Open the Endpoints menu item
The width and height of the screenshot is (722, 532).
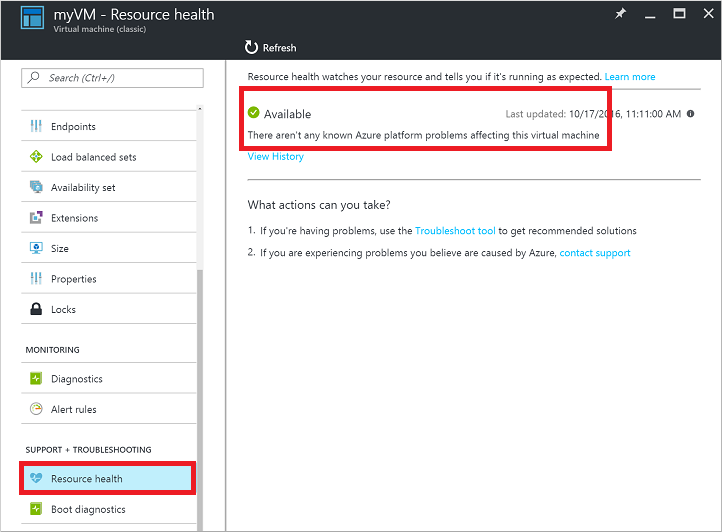[109, 126]
